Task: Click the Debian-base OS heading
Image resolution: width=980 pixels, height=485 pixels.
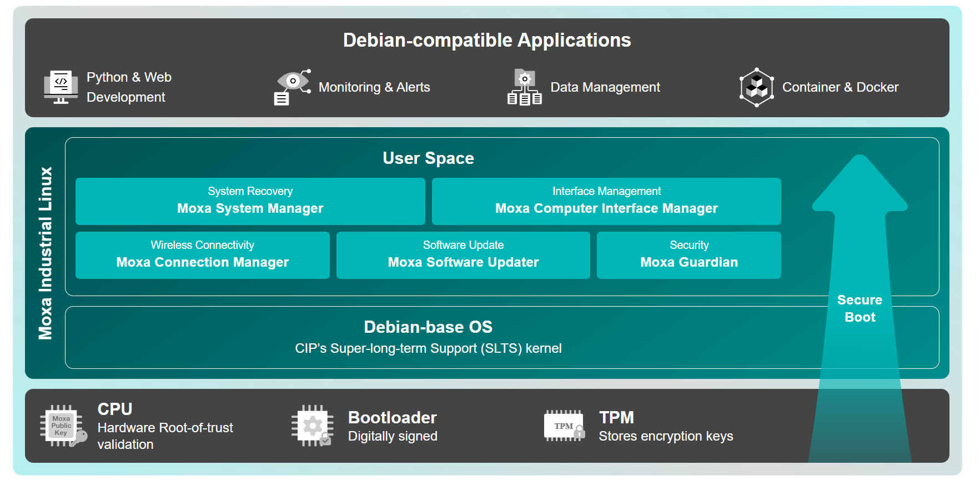Action: click(x=428, y=327)
